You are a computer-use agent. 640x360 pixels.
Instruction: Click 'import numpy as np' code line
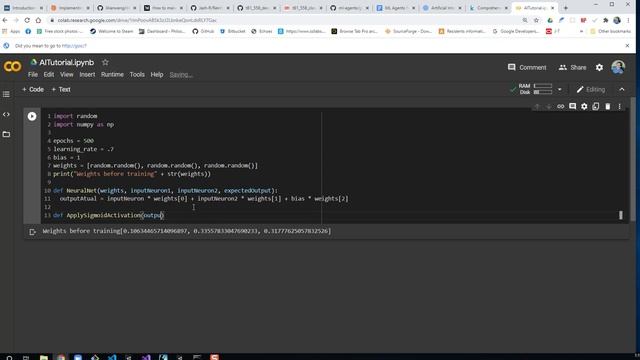[84, 124]
